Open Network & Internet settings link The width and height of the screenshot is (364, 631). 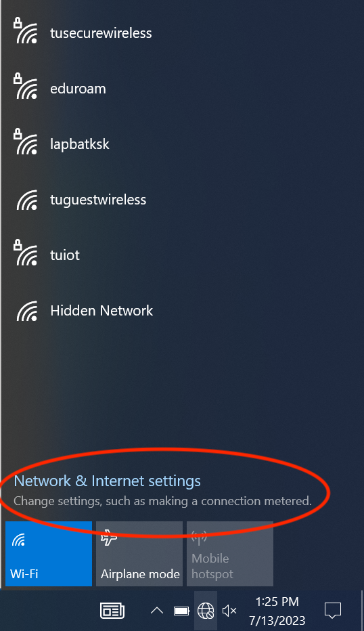(x=107, y=481)
